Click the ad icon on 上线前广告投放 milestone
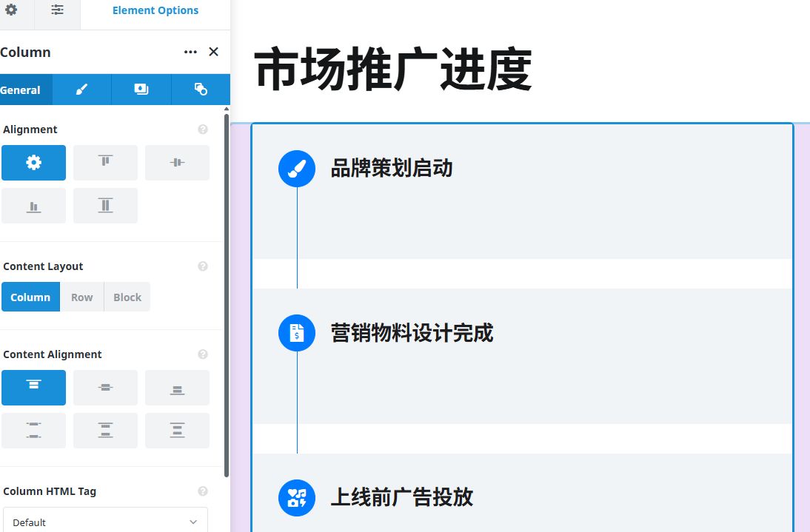810x532 pixels. (x=296, y=497)
